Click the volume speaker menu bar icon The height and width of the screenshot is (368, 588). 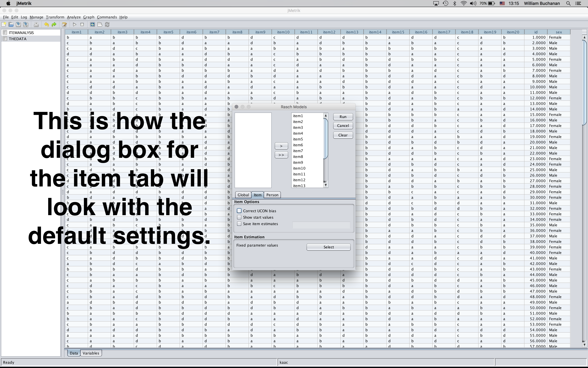(473, 3)
